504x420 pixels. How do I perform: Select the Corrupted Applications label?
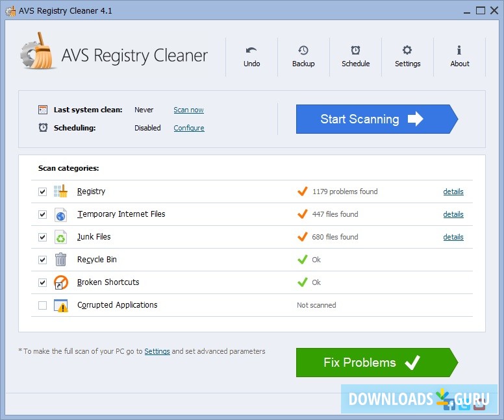(x=118, y=305)
